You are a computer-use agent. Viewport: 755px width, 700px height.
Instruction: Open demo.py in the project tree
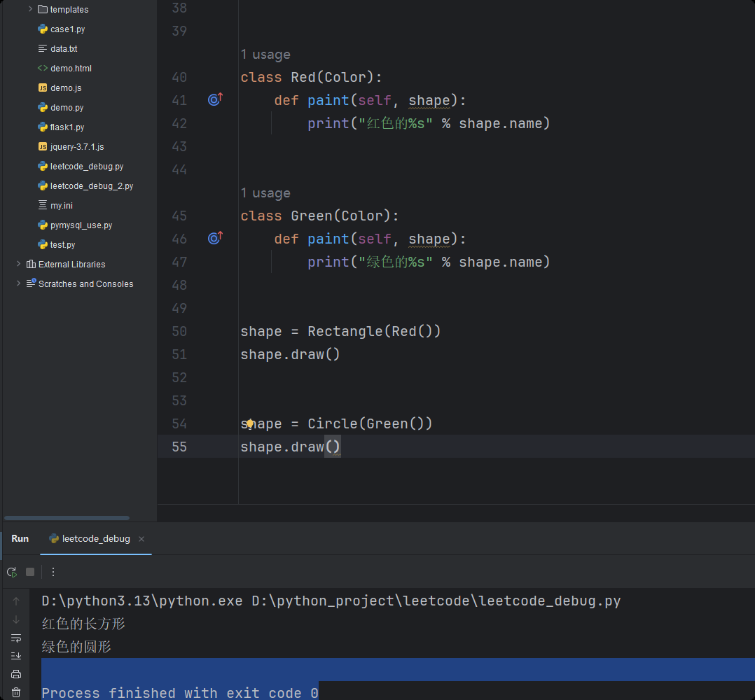pos(61,108)
